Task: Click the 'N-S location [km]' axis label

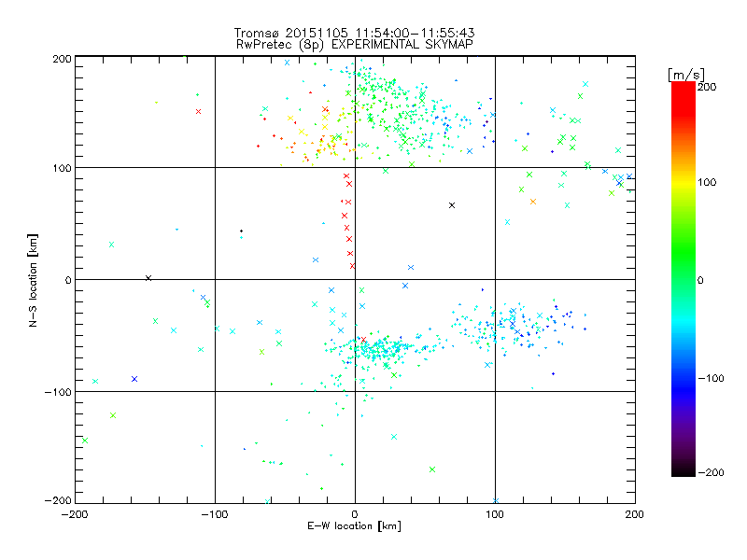Action: click(33, 280)
